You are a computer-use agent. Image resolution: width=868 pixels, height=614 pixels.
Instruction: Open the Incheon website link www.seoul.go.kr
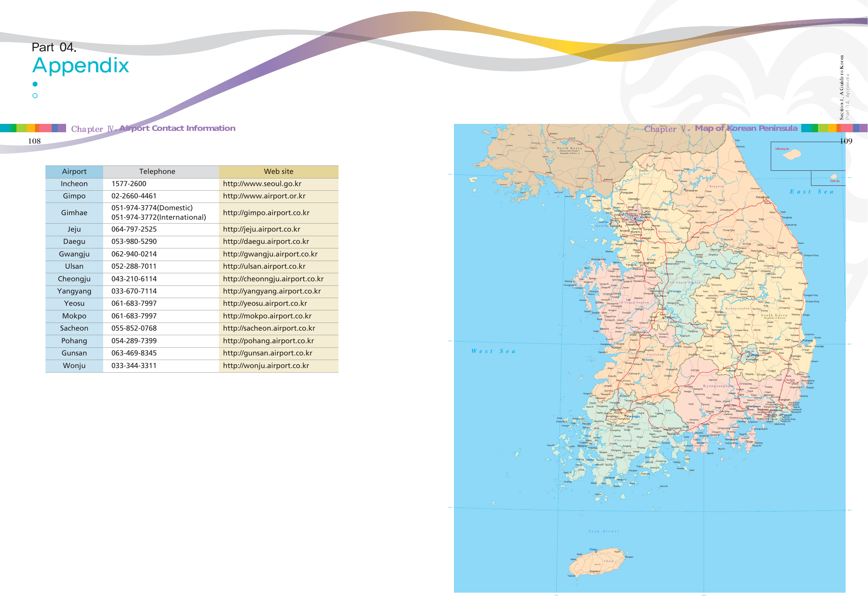click(262, 184)
